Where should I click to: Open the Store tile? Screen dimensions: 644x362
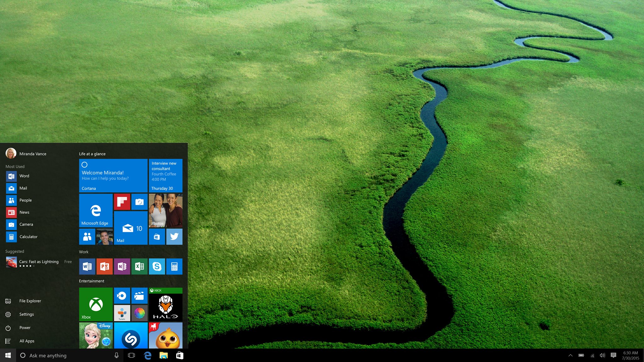(157, 237)
